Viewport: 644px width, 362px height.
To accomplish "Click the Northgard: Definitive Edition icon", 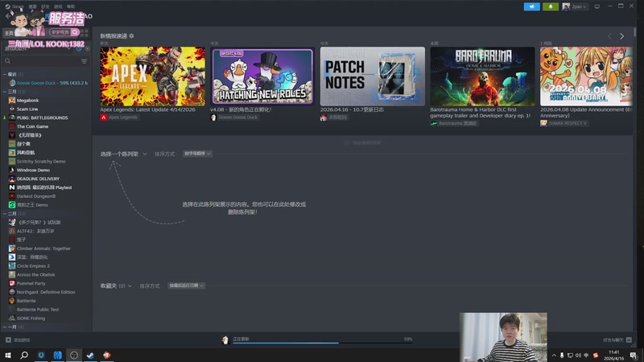I will click(x=12, y=292).
